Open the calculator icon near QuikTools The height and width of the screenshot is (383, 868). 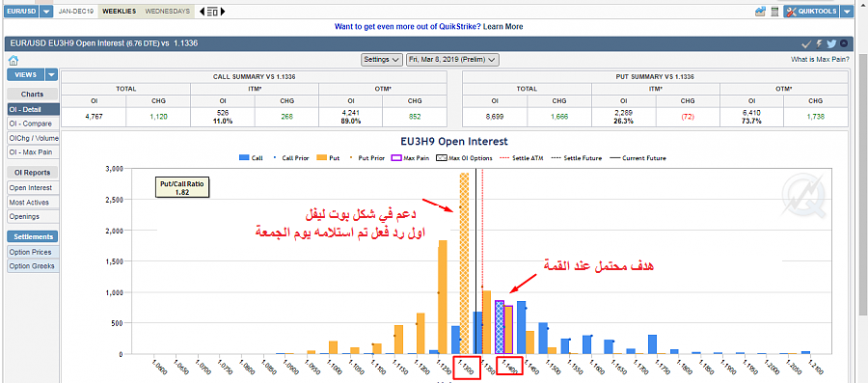[775, 11]
